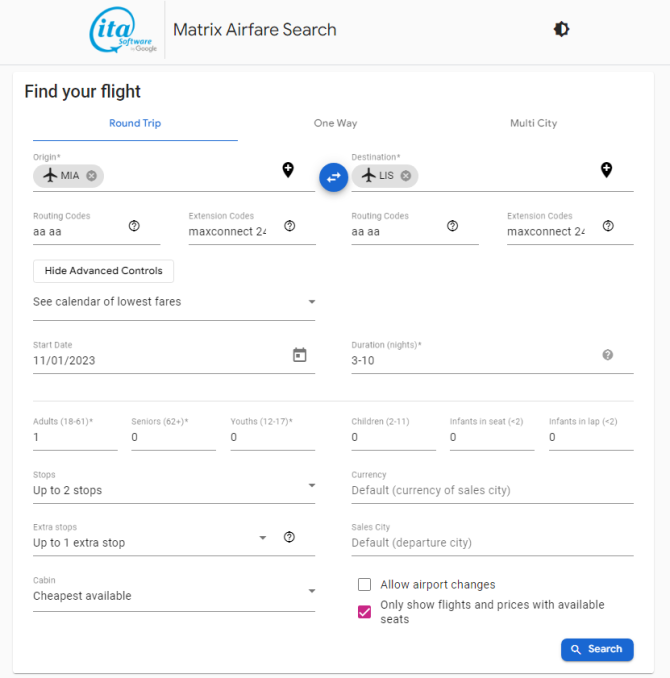
Task: Uncheck Only show flights with available seats
Action: pyautogui.click(x=365, y=612)
